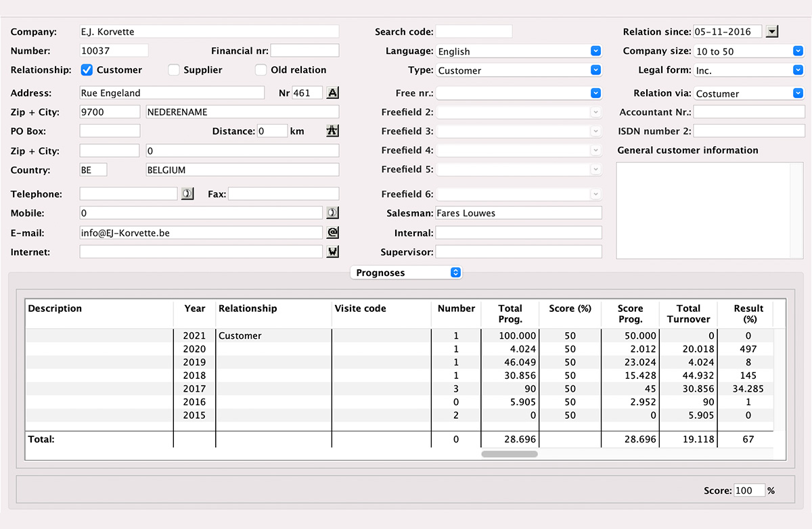Click the second Zip + City zip field

(x=110, y=151)
